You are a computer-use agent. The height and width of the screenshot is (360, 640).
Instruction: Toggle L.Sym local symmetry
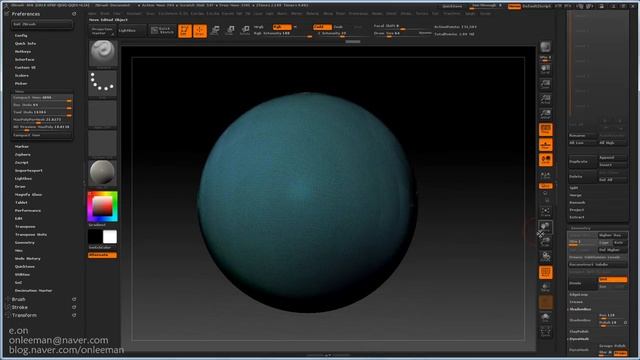click(x=545, y=175)
